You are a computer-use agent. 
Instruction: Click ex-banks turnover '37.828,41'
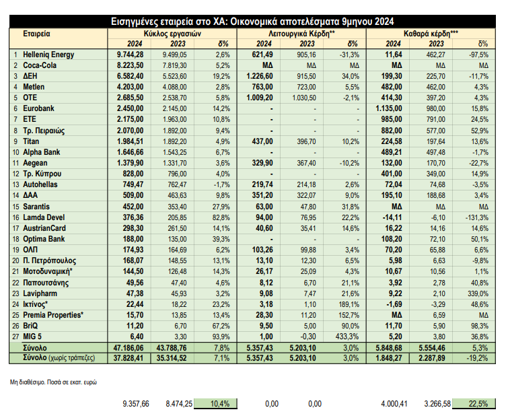point(129,358)
